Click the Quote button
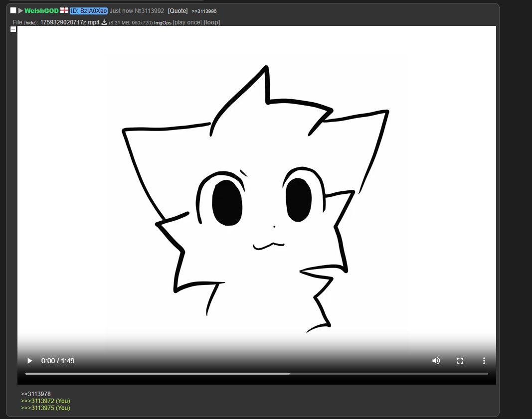Viewport: 532px width, 419px height. coord(177,11)
